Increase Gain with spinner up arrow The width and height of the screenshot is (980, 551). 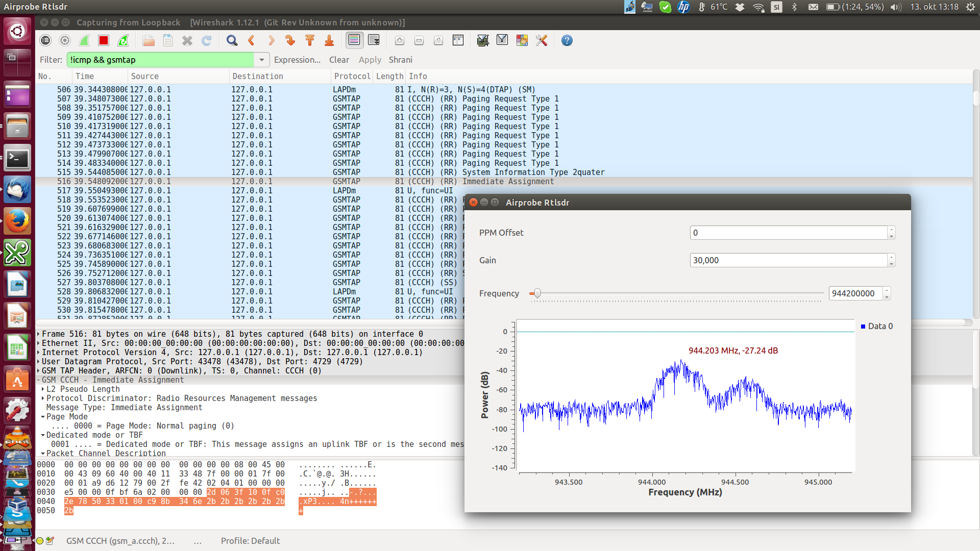(891, 257)
